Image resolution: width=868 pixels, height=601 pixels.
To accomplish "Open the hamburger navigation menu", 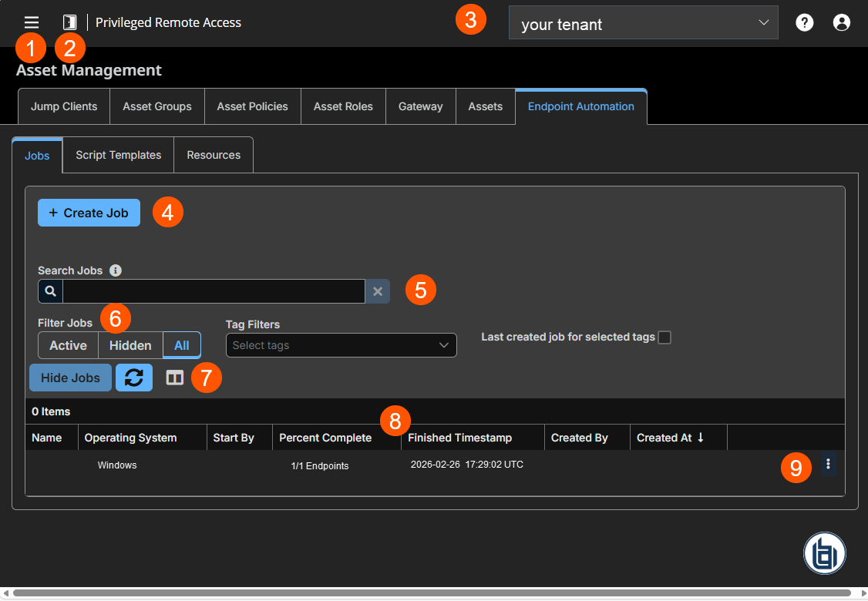I will (x=31, y=22).
